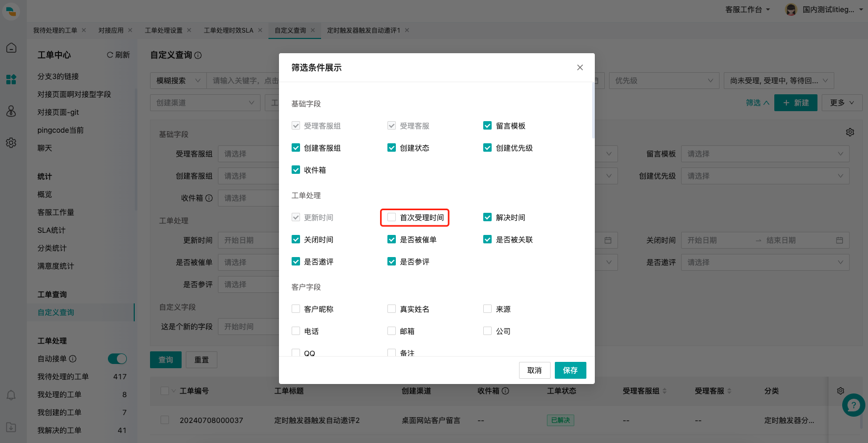Screen dimensions: 868x443
Task: Close the 筛选条件展示 dialog
Action: click(580, 67)
